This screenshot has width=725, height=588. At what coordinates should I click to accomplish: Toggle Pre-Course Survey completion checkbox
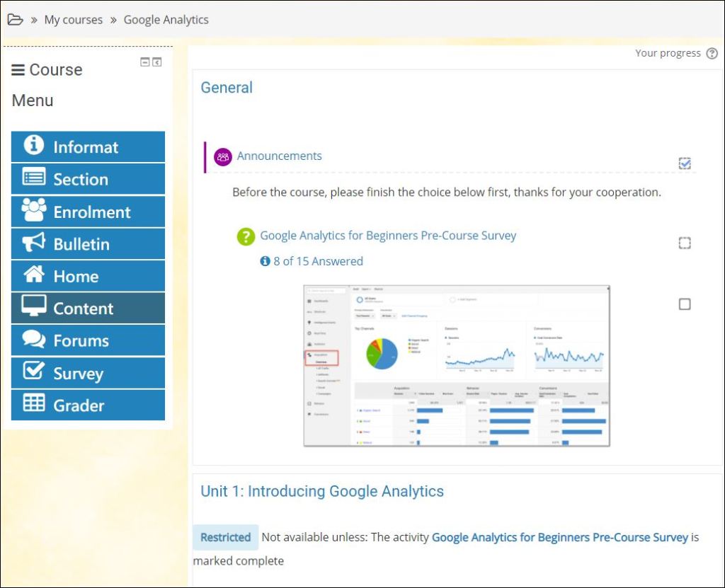(684, 243)
